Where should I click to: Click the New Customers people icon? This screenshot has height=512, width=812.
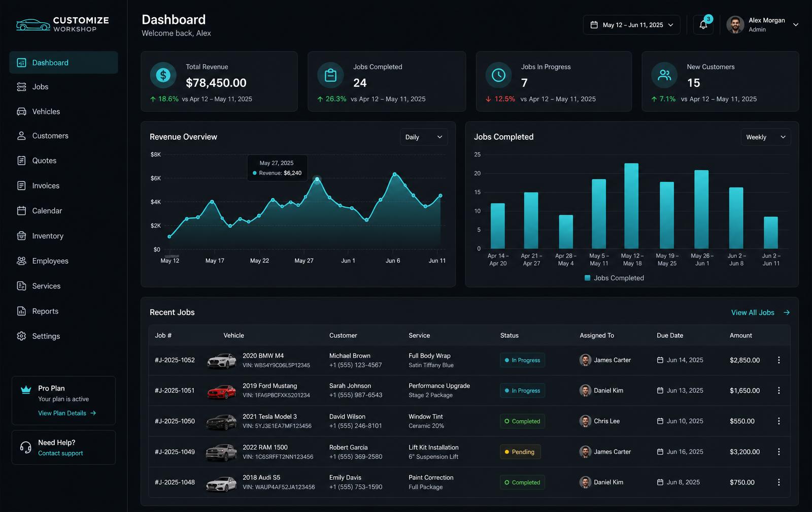click(x=664, y=75)
